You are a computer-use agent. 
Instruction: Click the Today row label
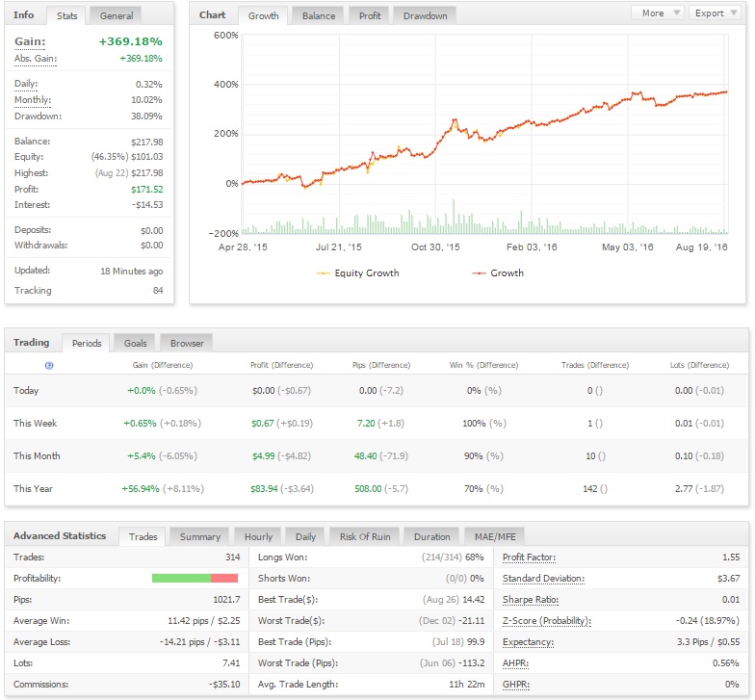click(x=26, y=391)
